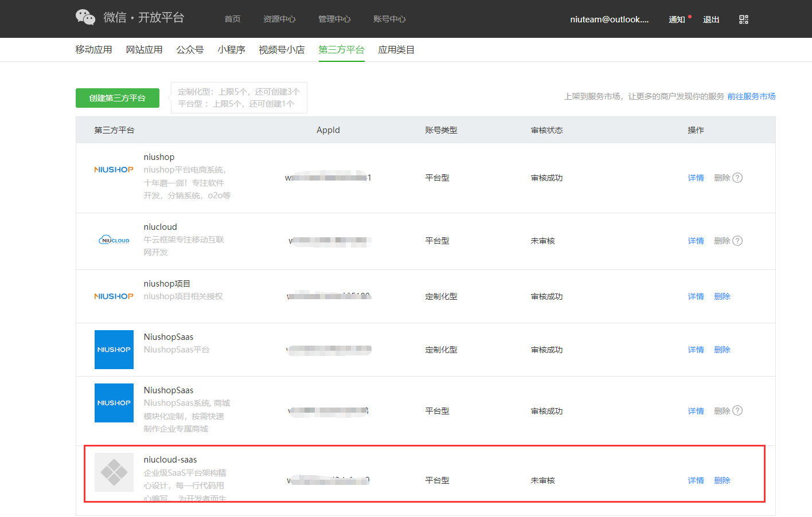Click the niucloud-saas placeholder app icon
This screenshot has height=517, width=812.
pyautogui.click(x=114, y=472)
